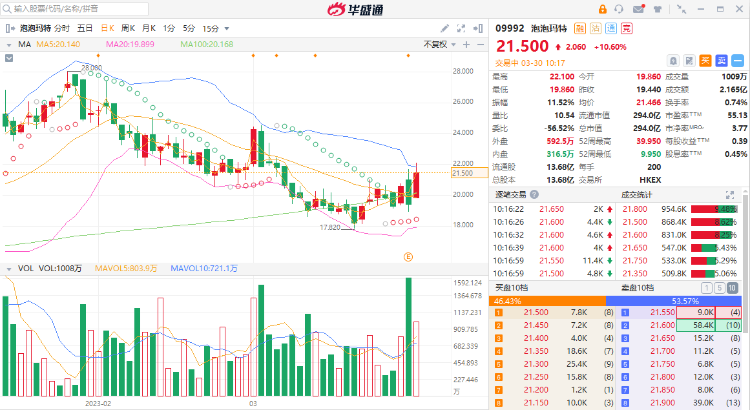Toggle the chart overlay checkbox at top-left
The height and width of the screenshot is (410, 750).
click(x=9, y=58)
